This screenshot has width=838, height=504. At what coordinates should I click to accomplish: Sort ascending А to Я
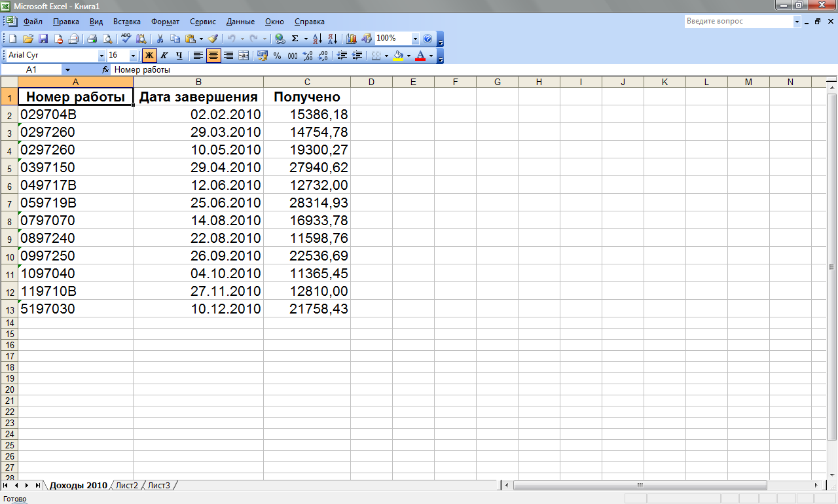[318, 39]
